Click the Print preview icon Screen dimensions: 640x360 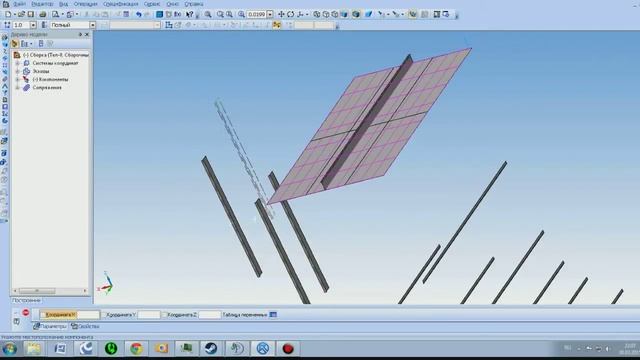click(x=55, y=14)
